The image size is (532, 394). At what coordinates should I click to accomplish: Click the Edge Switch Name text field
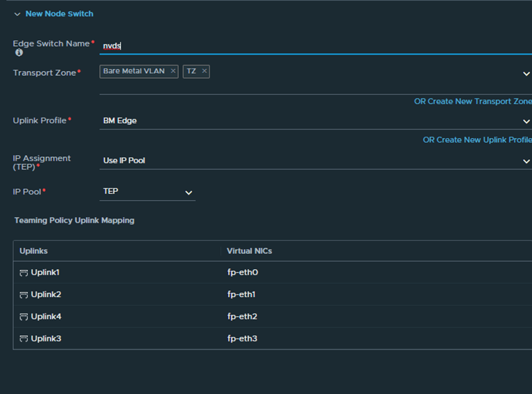point(314,46)
